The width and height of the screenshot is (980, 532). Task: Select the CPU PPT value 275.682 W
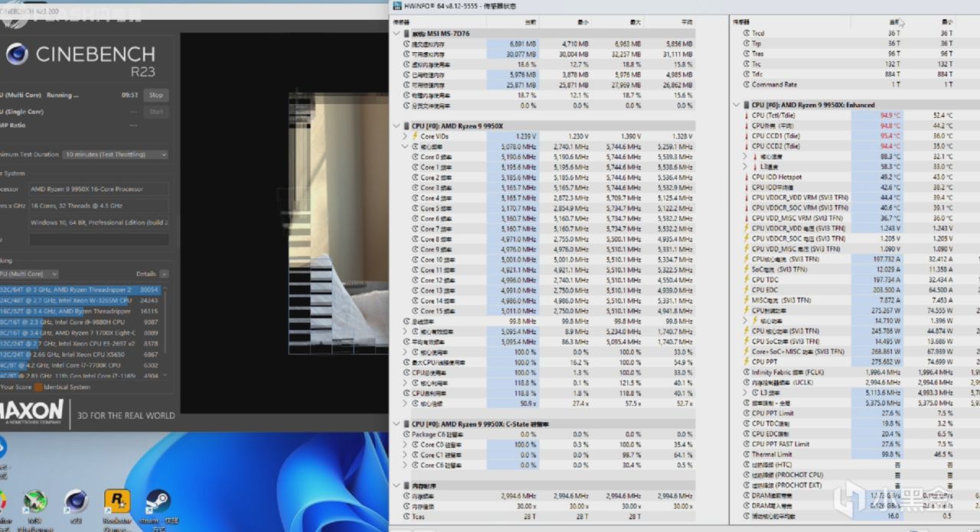tap(887, 362)
